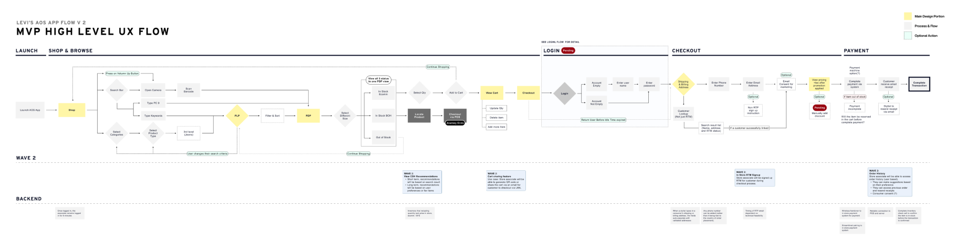980x249 pixels.
Task: Click the 'Press on Volumn Up Button' label
Action: tap(122, 74)
